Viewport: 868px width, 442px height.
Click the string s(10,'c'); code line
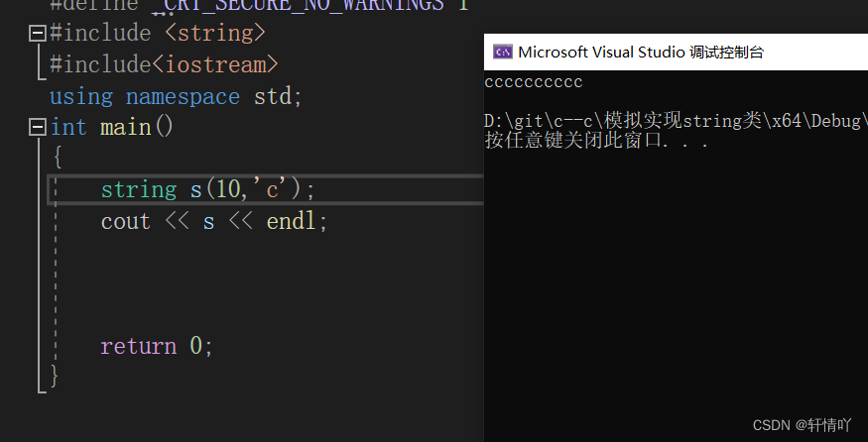(x=208, y=189)
